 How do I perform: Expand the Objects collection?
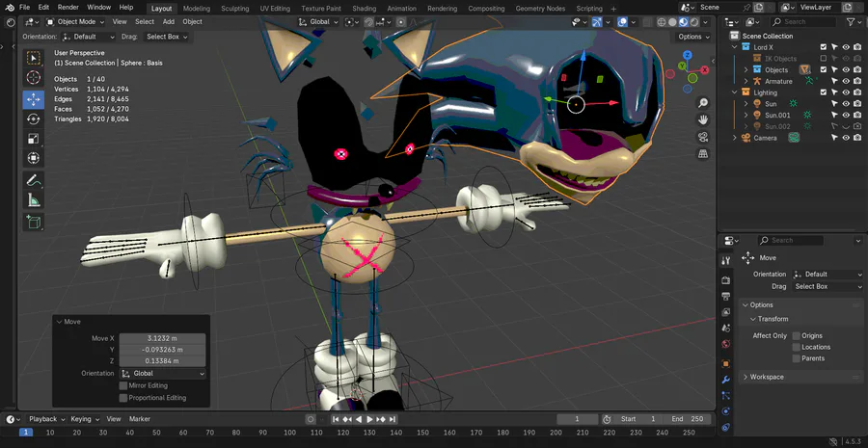point(746,69)
